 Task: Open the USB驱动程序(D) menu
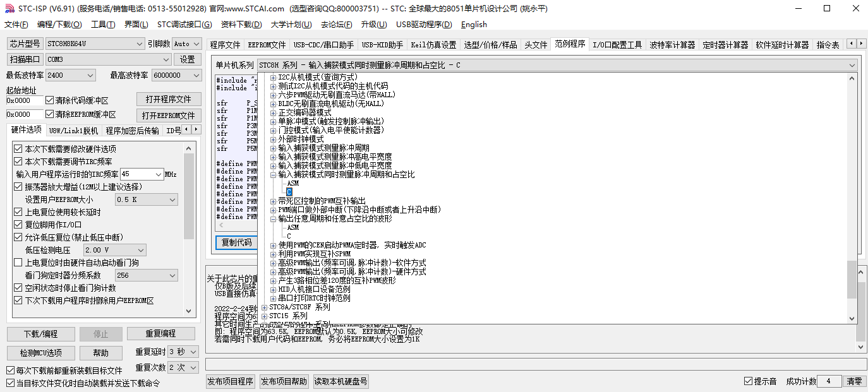pyautogui.click(x=424, y=24)
